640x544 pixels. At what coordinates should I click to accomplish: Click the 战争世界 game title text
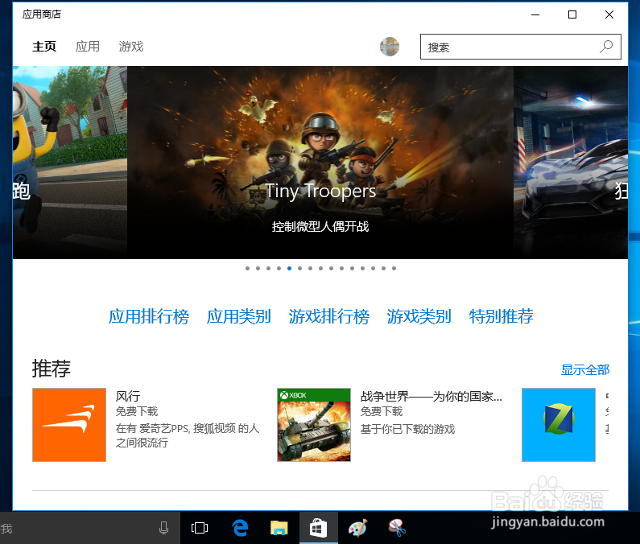431,396
